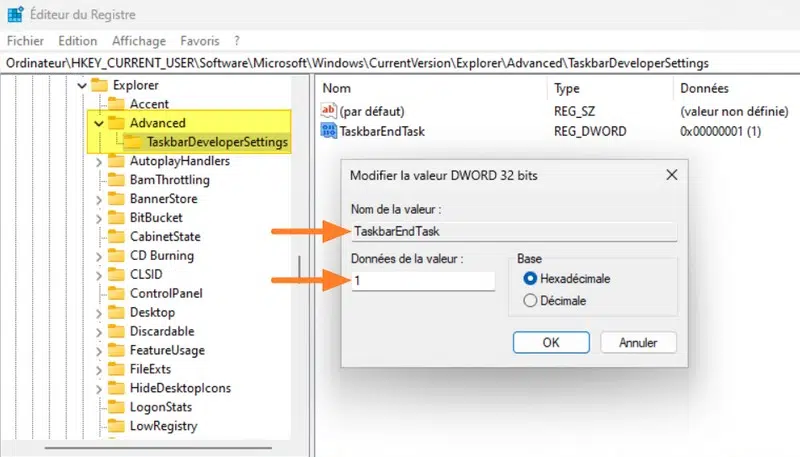This screenshot has width=800, height=457.
Task: Click the Type column header
Action: click(x=566, y=88)
